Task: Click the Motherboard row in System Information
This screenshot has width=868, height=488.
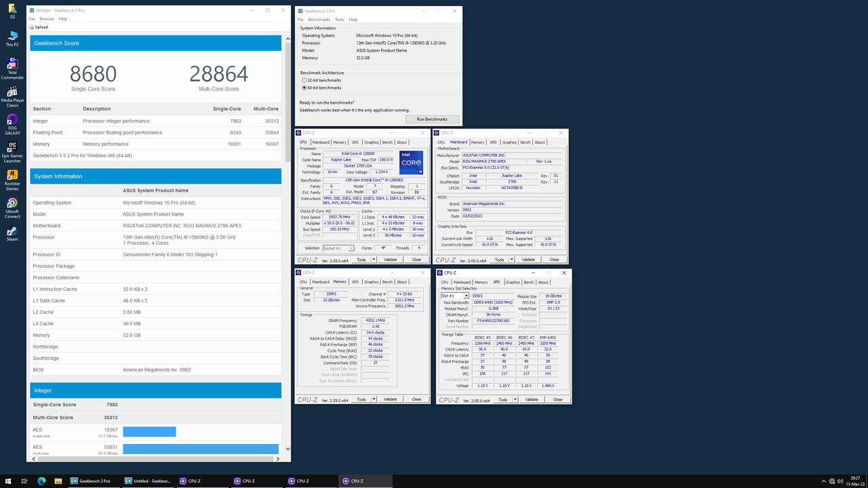Action: pos(156,226)
